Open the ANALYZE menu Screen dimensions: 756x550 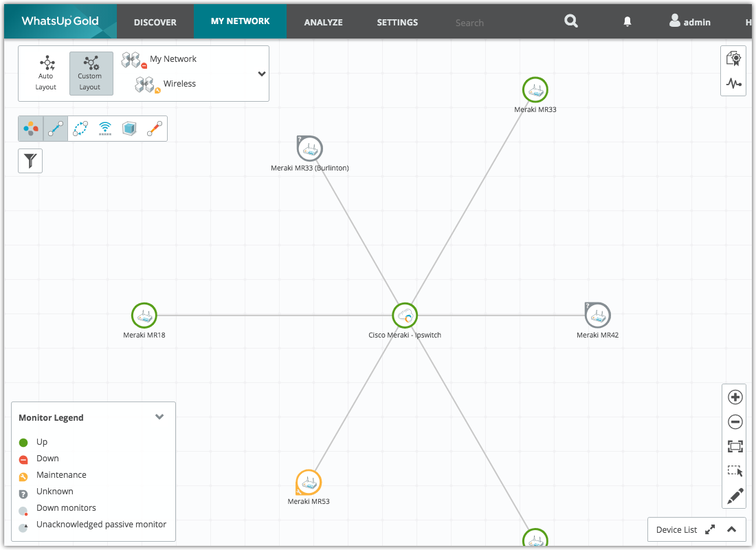pos(324,22)
